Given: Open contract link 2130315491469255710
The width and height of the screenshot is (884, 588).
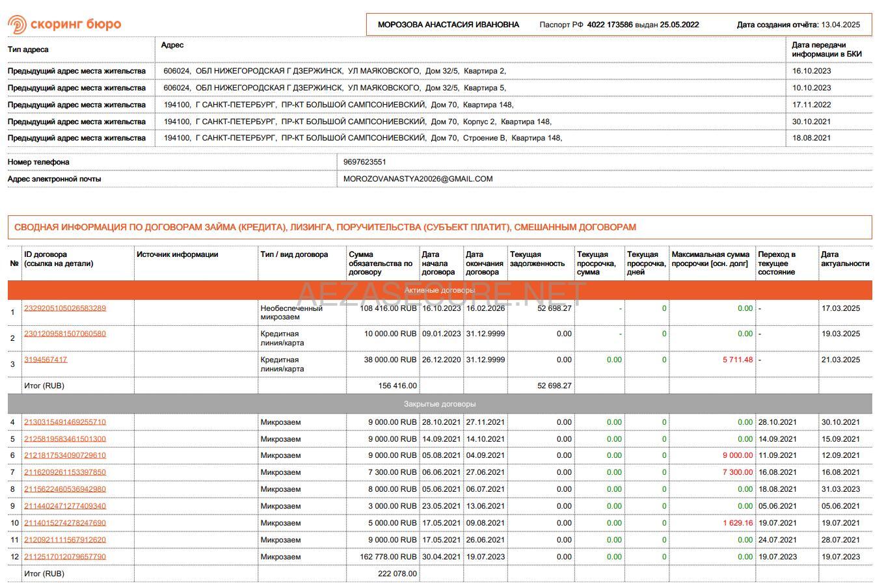Looking at the screenshot, I should (x=65, y=422).
